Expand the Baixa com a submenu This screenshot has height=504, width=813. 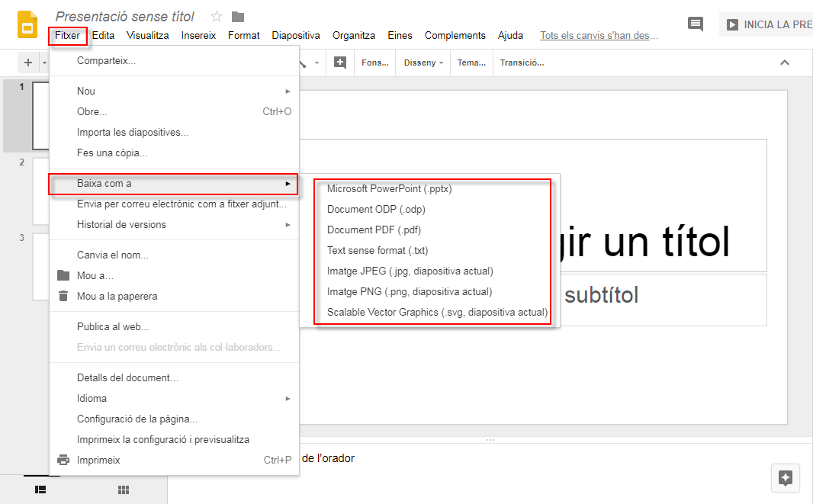point(174,184)
